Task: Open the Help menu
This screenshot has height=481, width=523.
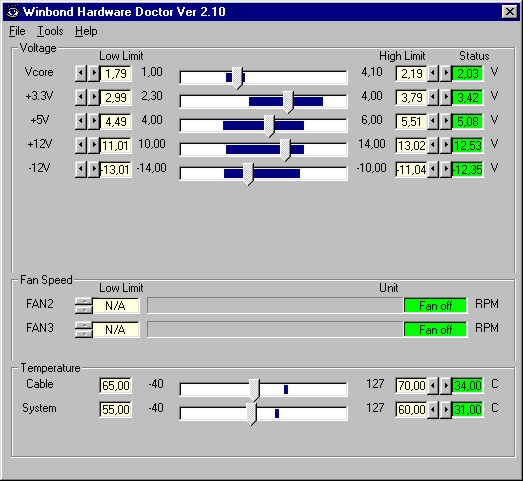Action: point(86,31)
